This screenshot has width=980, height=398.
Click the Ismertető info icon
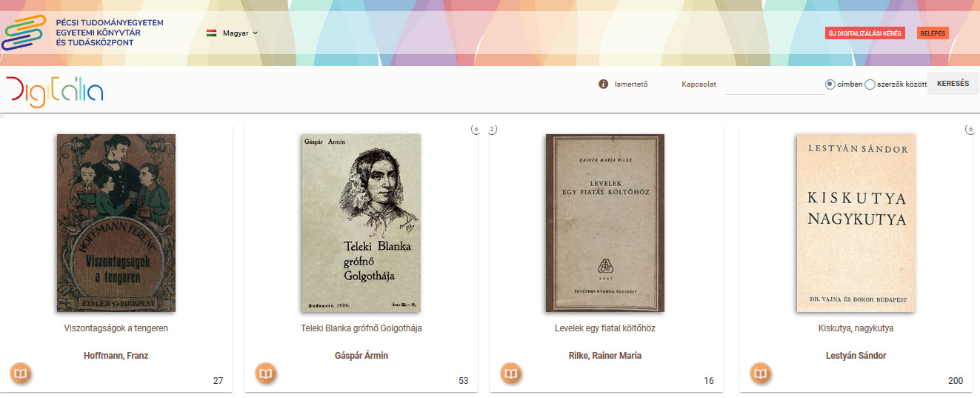click(603, 84)
